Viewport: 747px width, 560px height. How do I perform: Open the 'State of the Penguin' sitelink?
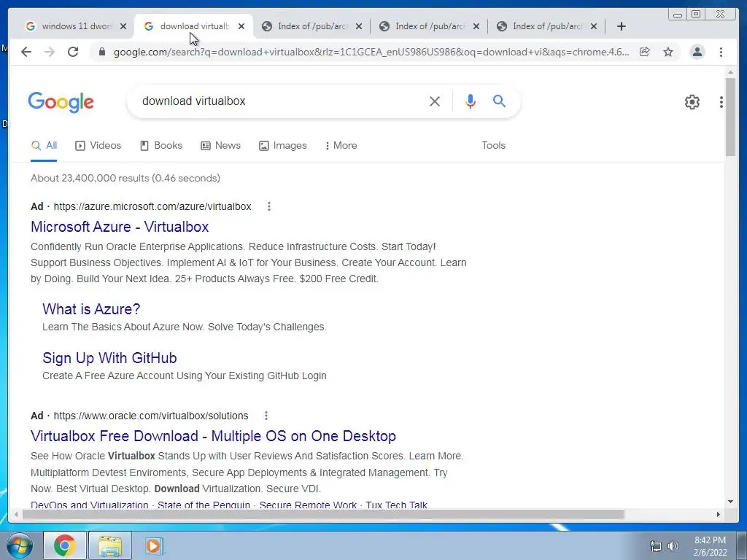tap(204, 505)
